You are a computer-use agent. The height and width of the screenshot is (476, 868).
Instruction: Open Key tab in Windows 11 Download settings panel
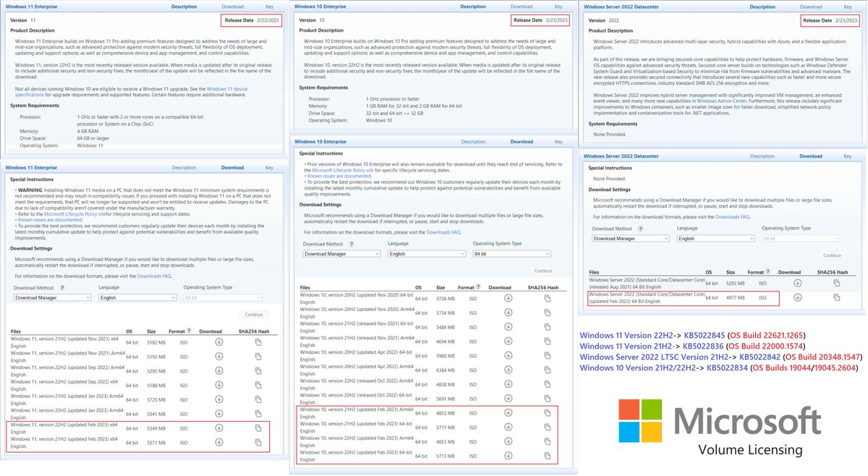click(269, 167)
